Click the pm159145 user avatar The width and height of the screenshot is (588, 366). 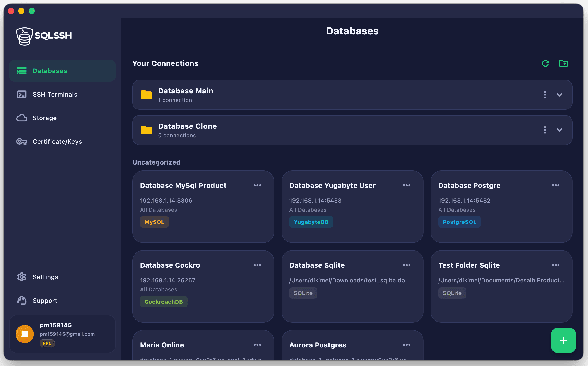tap(25, 334)
